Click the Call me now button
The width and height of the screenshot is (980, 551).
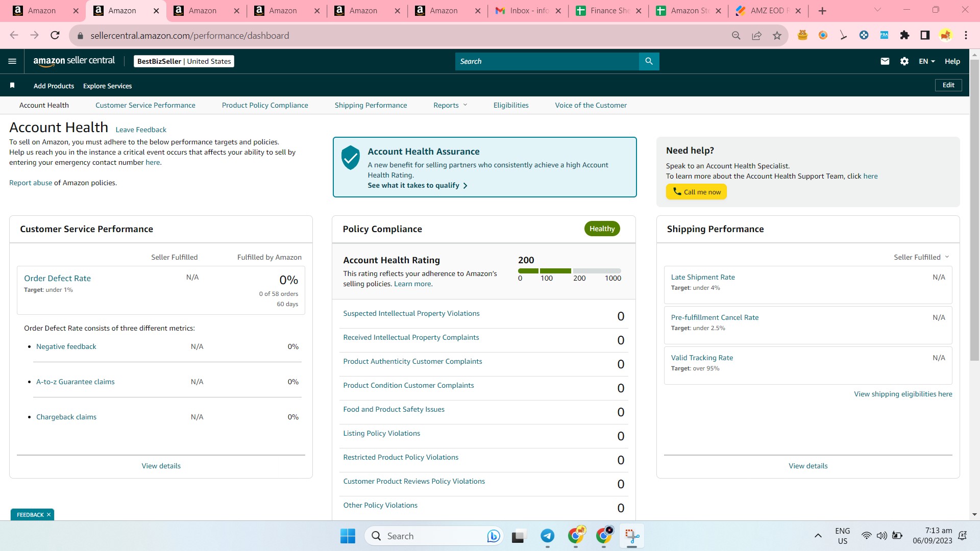click(696, 192)
